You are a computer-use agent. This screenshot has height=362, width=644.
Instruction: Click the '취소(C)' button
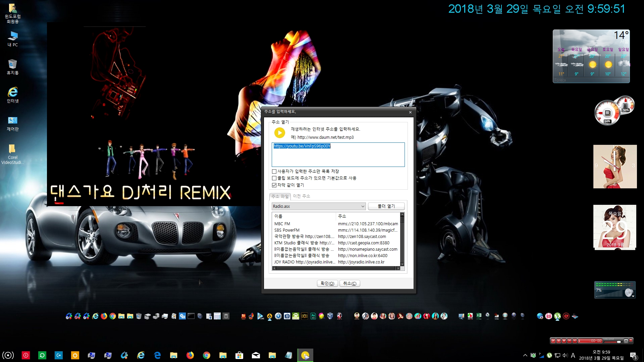[x=350, y=284]
